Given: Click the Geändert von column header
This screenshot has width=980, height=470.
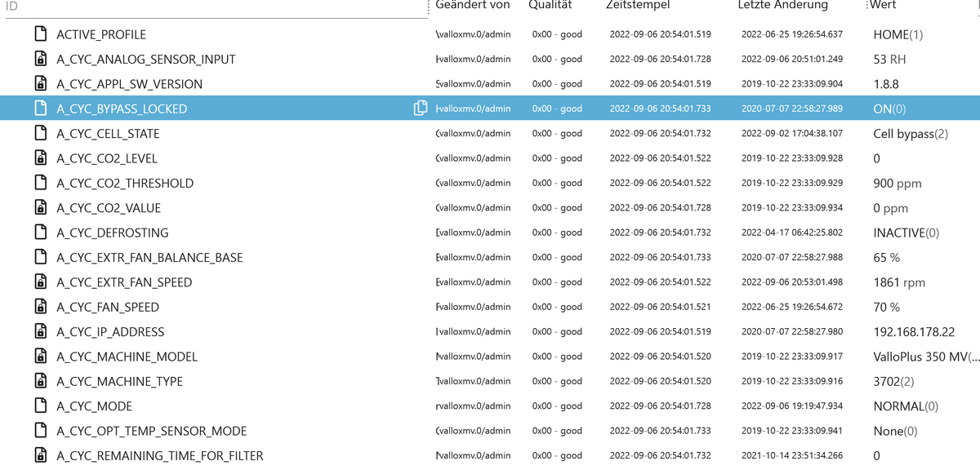Looking at the screenshot, I should click(472, 5).
